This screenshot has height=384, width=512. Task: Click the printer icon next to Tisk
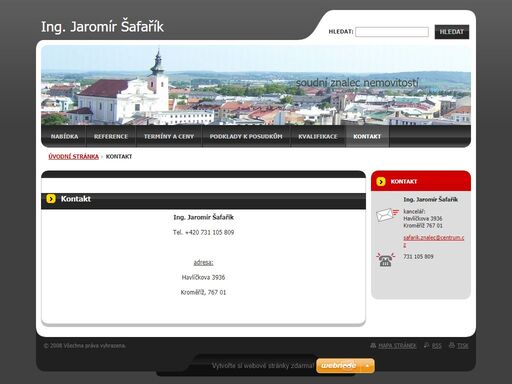[452, 346]
